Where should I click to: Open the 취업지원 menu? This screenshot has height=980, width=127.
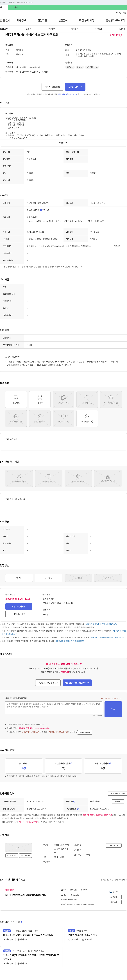tap(42, 21)
